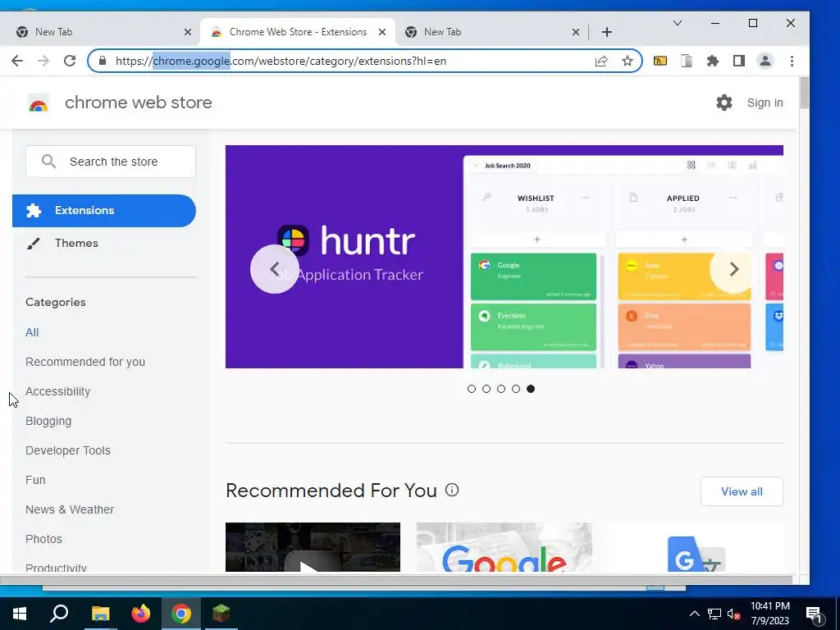Screen dimensions: 840x630
Task: Click the lock icon in address bar
Action: click(103, 61)
